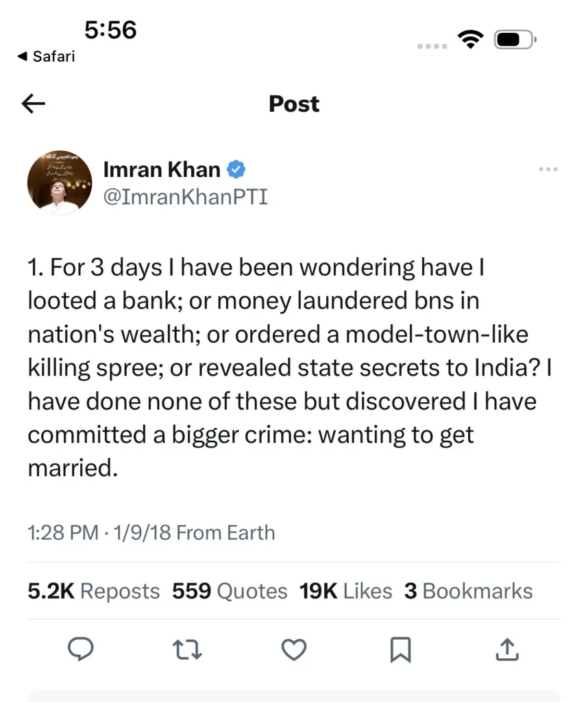The image size is (588, 702).
Task: Click the repost arrows icon
Action: pos(187,650)
